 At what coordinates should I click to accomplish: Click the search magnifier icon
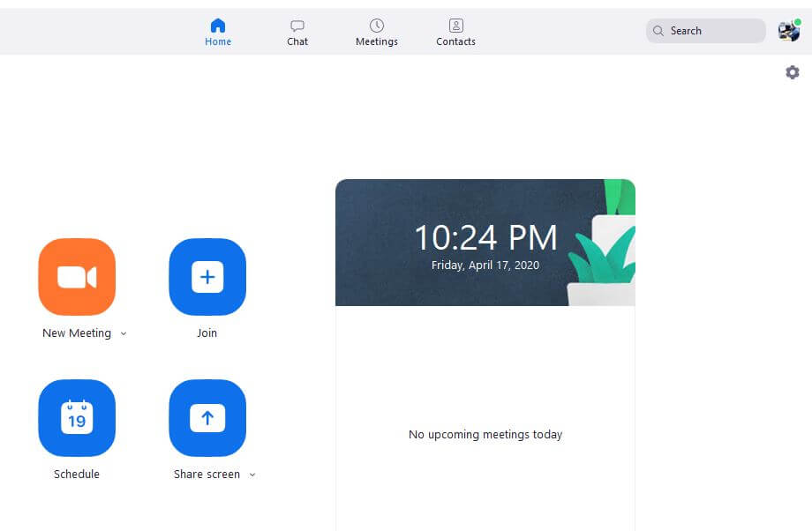(x=658, y=31)
